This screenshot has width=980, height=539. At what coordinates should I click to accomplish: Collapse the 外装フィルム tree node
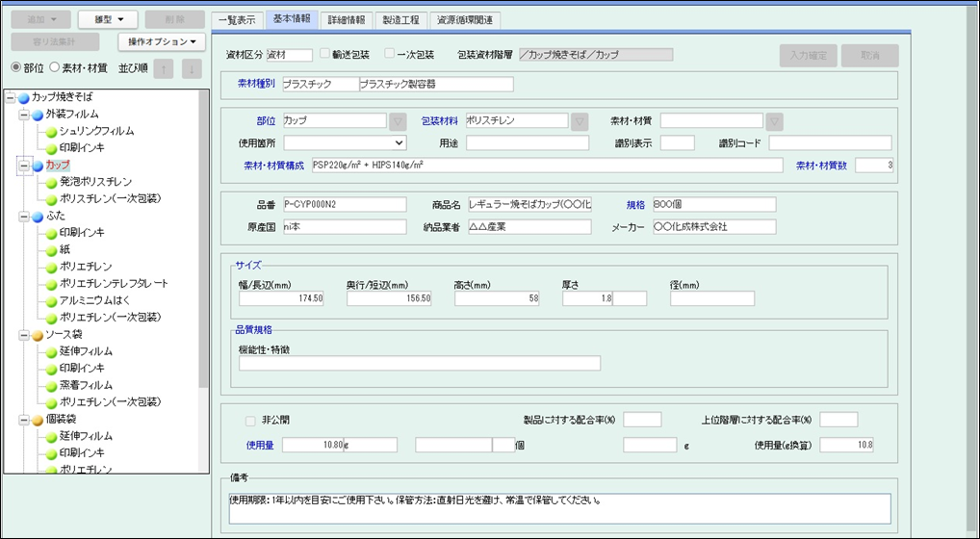(x=24, y=115)
